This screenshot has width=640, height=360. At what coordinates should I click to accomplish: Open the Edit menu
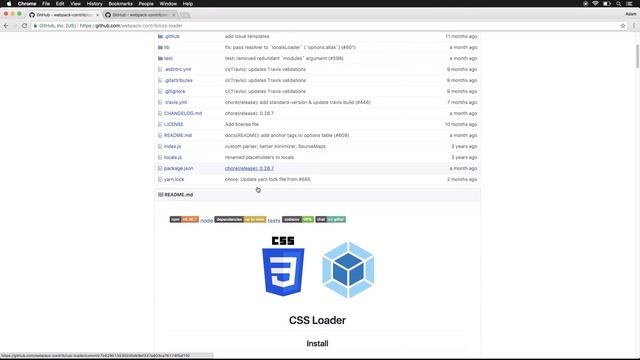click(60, 4)
